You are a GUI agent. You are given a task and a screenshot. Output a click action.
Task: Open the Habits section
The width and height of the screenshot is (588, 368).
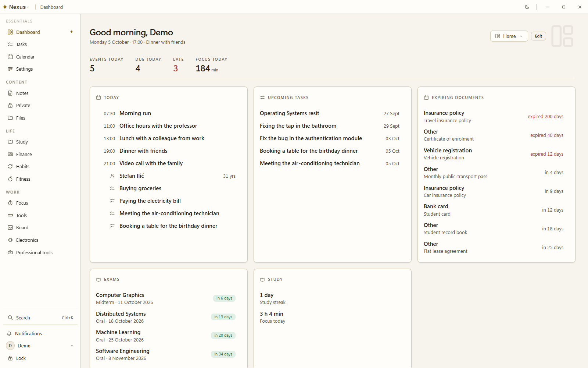40,167
